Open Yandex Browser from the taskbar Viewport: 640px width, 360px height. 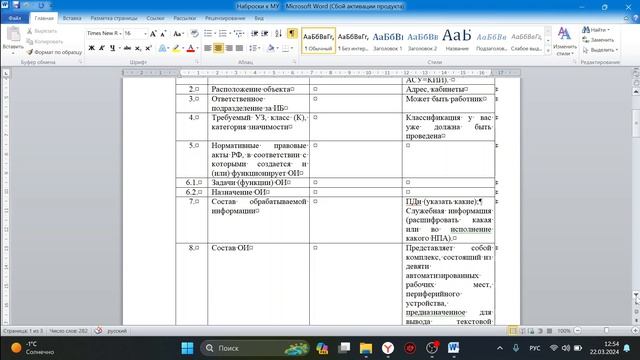click(388, 348)
